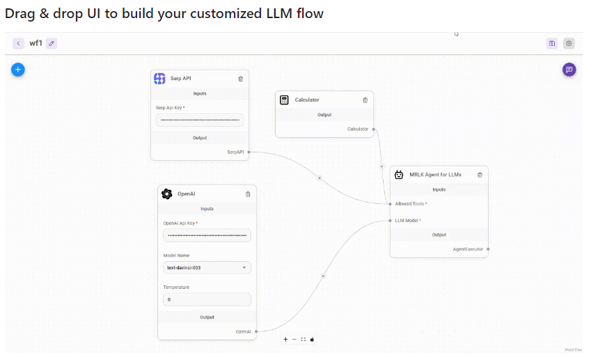This screenshot has height=364, width=591.
Task: Delete the OpenAI node
Action: 248,194
